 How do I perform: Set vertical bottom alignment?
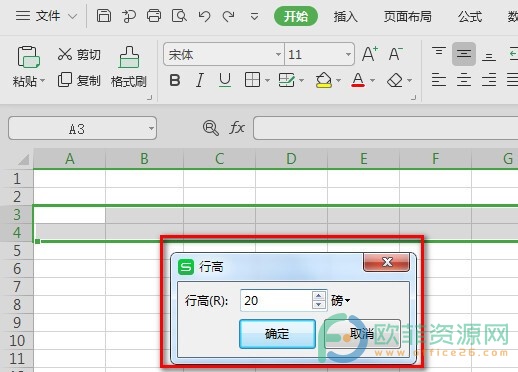(489, 57)
